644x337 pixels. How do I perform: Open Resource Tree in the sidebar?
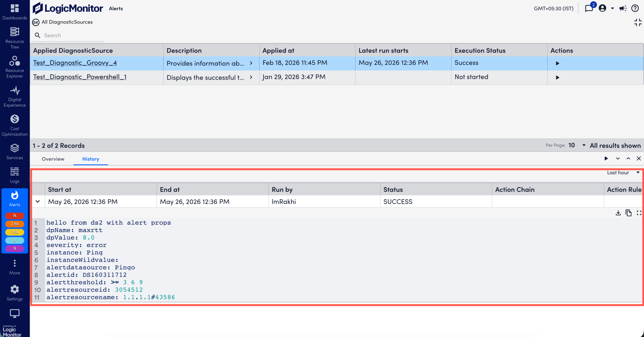15,38
